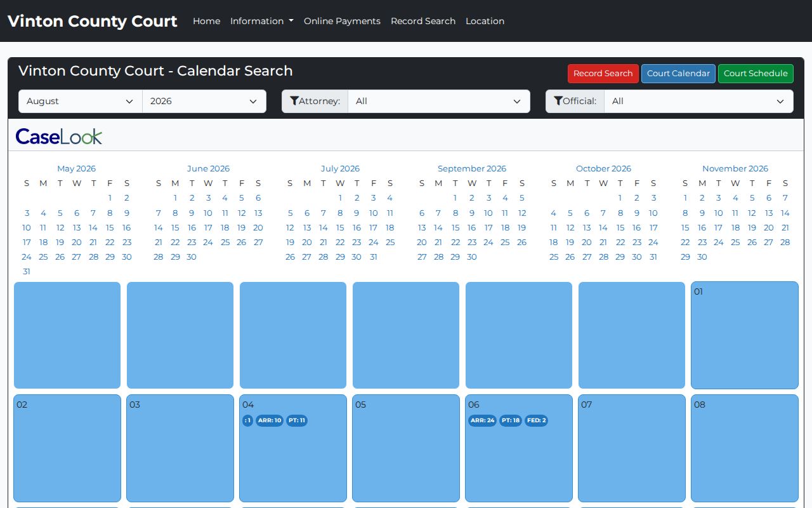Jump to the November 2026 calendar
The image size is (812, 508).
[735, 168]
